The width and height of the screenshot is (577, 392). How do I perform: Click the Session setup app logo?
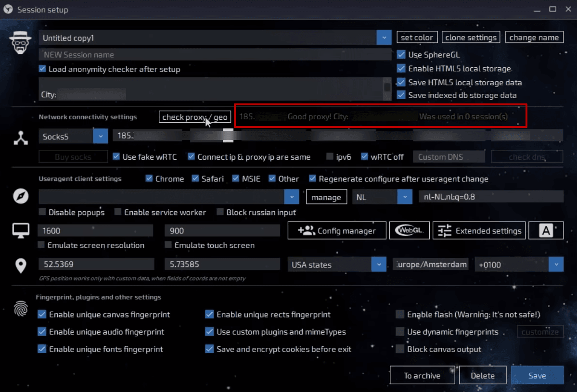(8, 9)
